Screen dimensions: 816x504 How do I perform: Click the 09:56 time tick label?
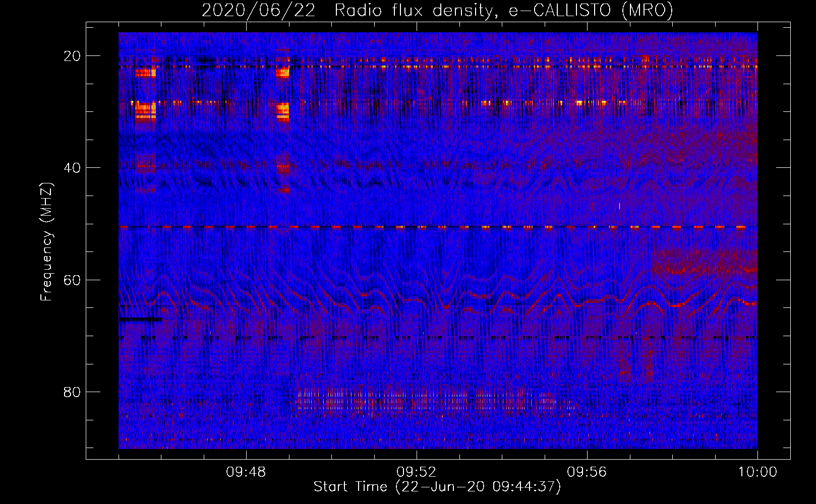click(x=587, y=472)
